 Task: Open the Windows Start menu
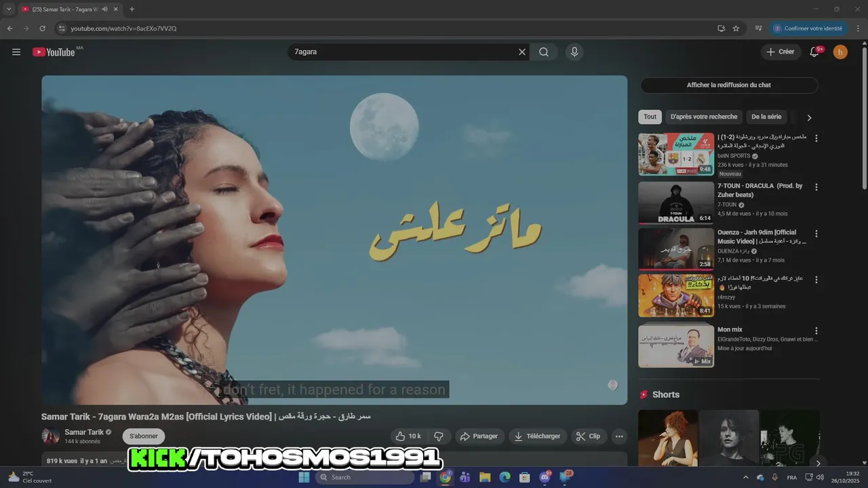(x=304, y=477)
